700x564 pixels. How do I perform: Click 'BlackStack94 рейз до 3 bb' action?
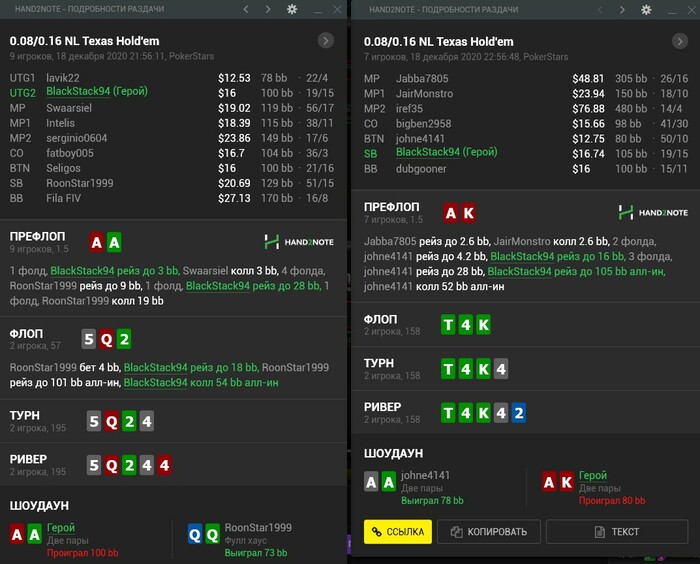click(x=114, y=271)
